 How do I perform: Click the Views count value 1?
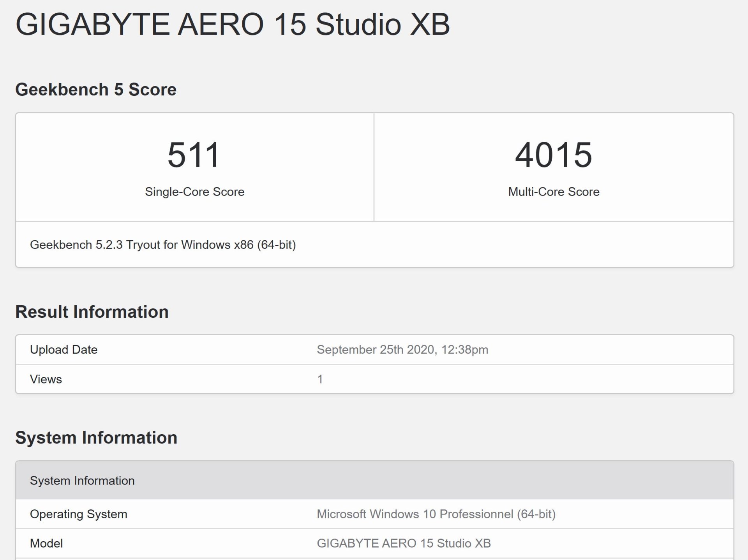(320, 379)
